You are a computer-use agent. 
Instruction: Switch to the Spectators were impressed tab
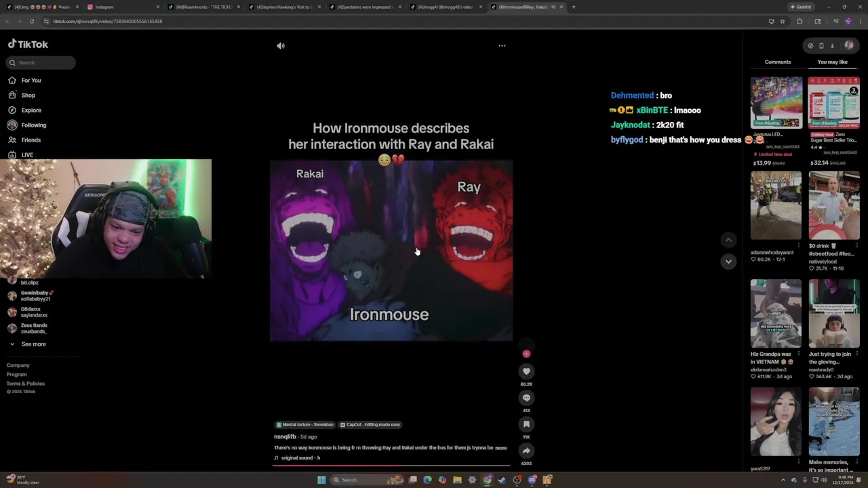366,7
